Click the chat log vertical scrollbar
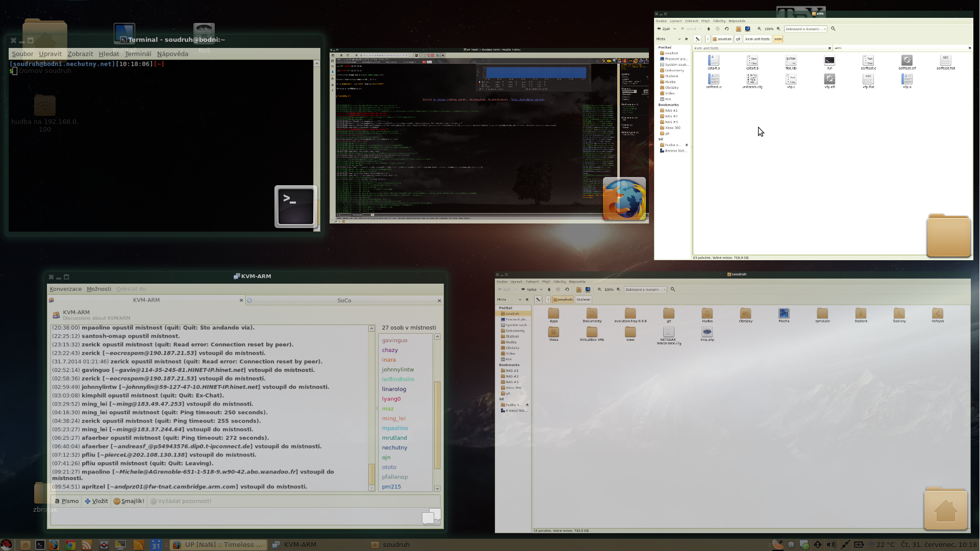 click(x=371, y=408)
